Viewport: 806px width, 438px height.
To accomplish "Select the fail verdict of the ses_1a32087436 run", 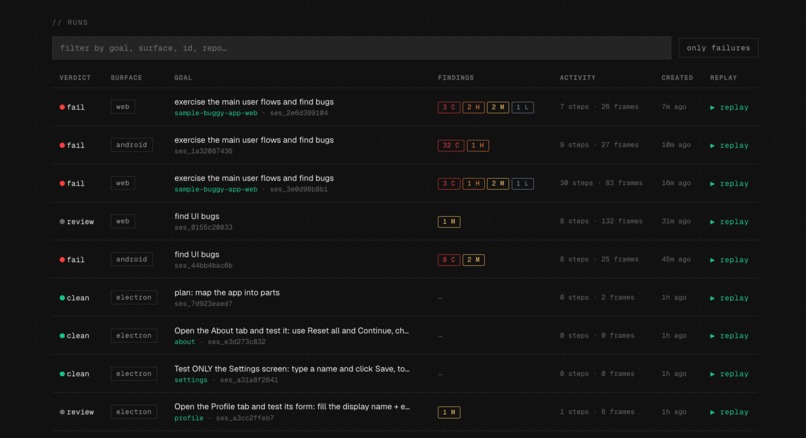I will pos(72,145).
